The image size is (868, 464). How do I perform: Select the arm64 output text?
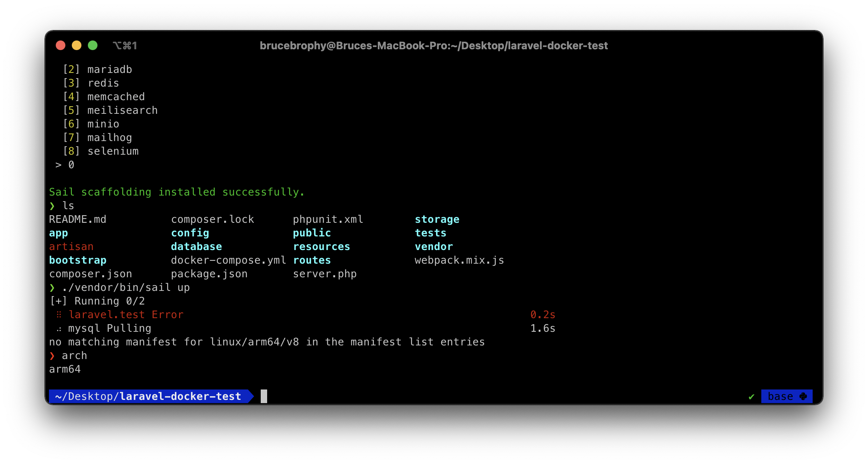(65, 369)
